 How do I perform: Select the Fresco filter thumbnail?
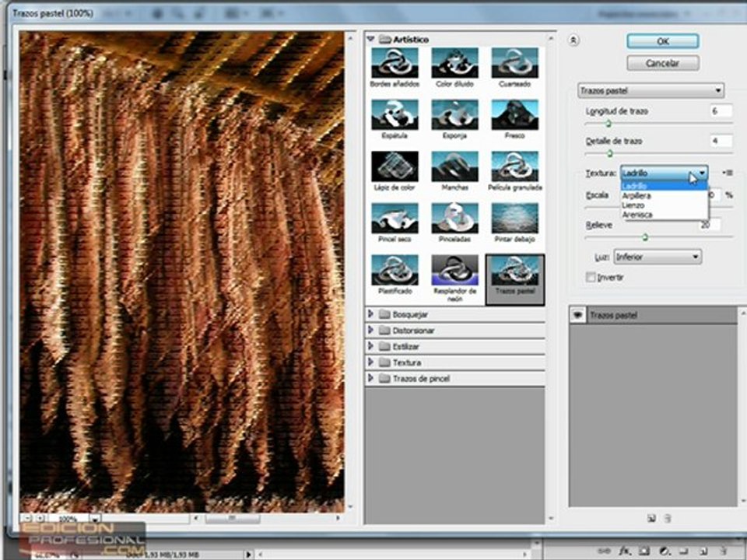click(x=514, y=115)
